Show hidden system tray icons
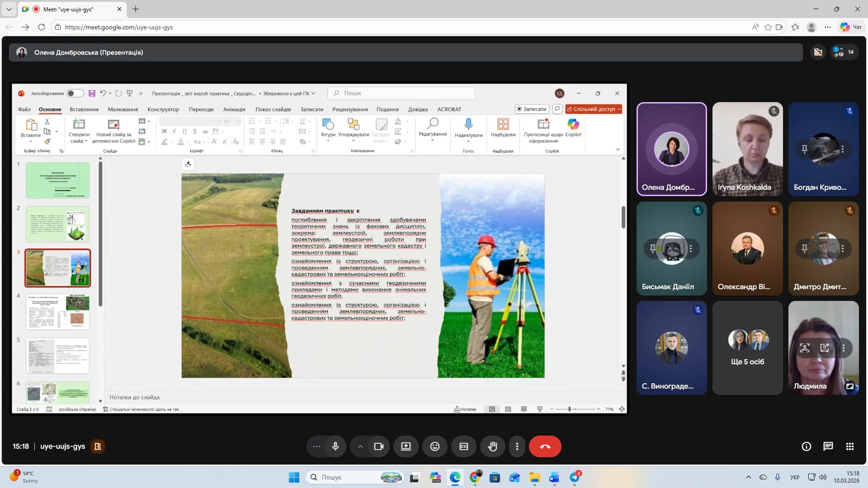Viewport: 868px width, 488px height. click(x=748, y=477)
